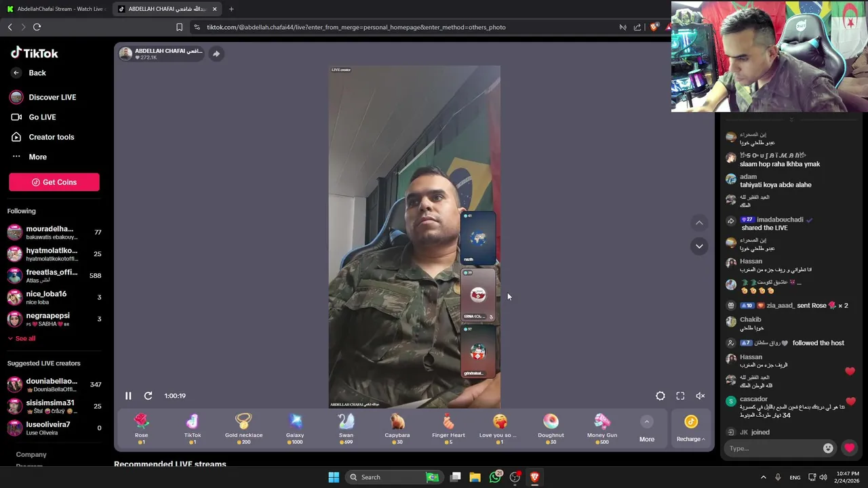Open the ERNA KOL guest tile
868x488 pixels.
tap(478, 295)
